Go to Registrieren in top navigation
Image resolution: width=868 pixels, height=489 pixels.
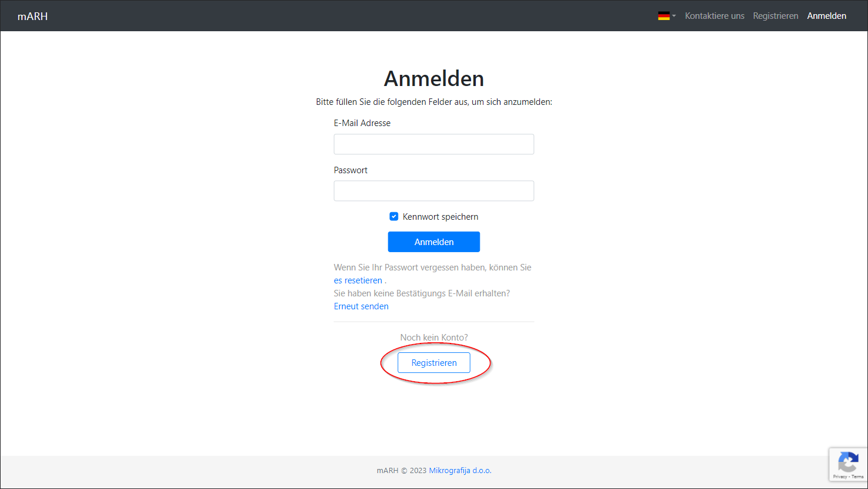pyautogui.click(x=776, y=16)
